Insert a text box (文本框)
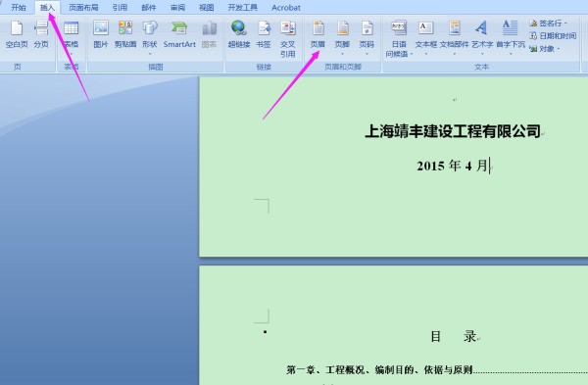This screenshot has width=588, height=385. click(x=426, y=37)
